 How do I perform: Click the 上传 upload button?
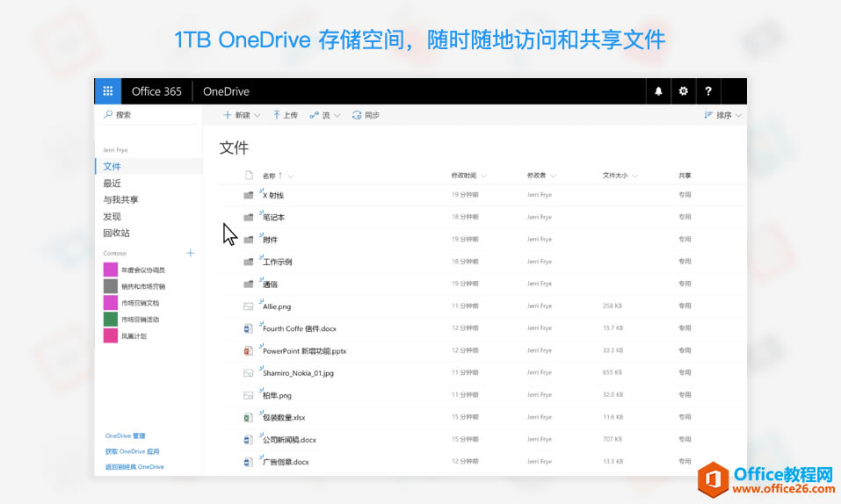[x=286, y=115]
